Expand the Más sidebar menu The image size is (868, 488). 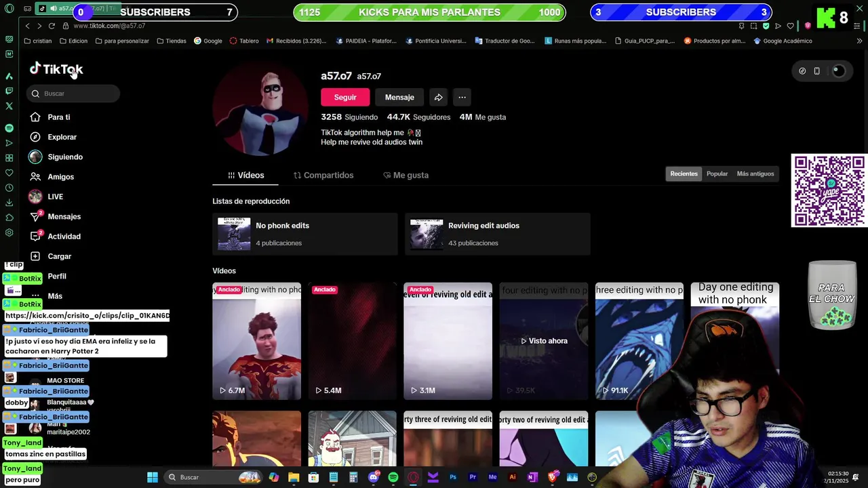pyautogui.click(x=46, y=296)
